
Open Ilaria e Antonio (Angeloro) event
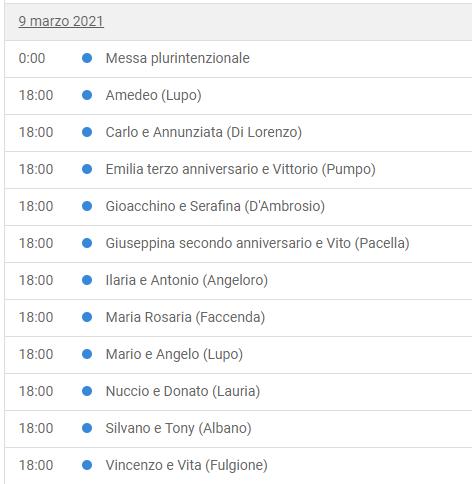point(187,280)
